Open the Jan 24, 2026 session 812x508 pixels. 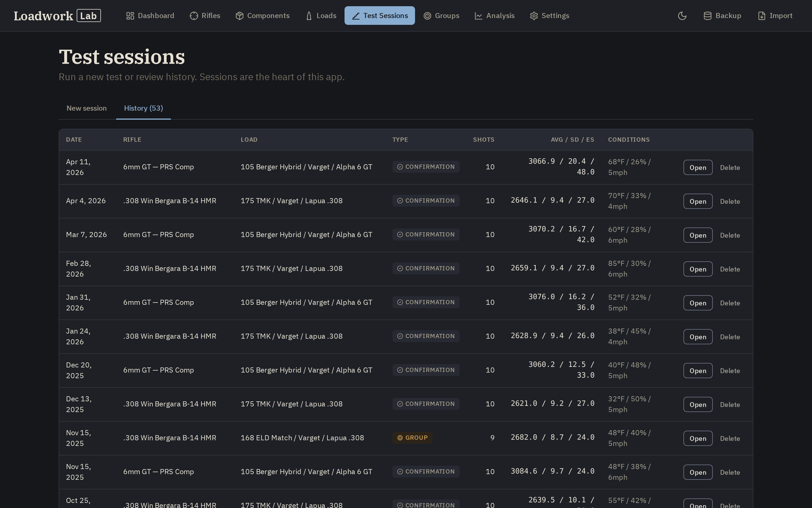(x=698, y=337)
